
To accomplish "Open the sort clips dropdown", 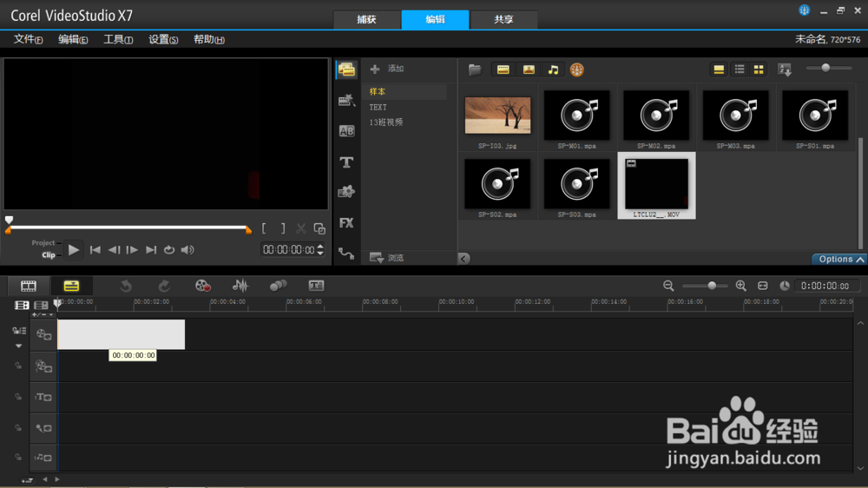I will [x=785, y=69].
